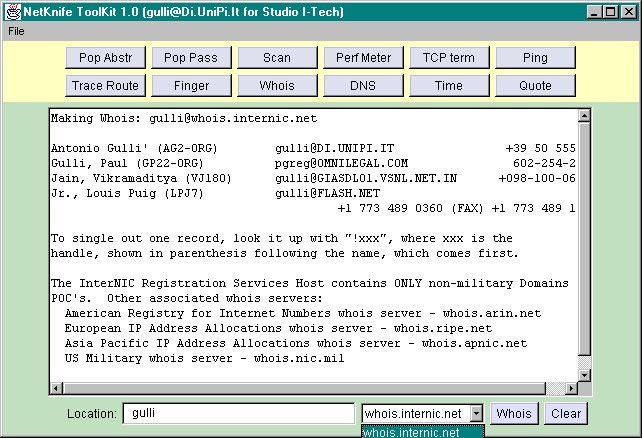Open the Pop Abstr tool

[105, 58]
